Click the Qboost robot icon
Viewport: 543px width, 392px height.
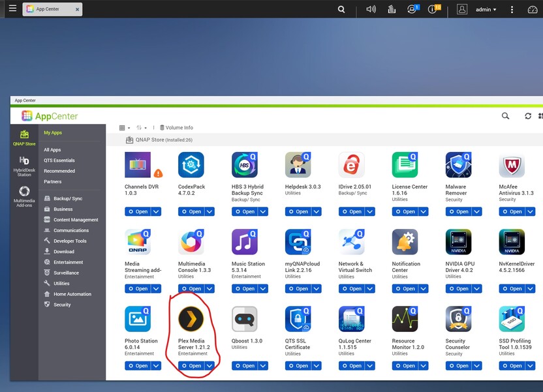pos(245,319)
